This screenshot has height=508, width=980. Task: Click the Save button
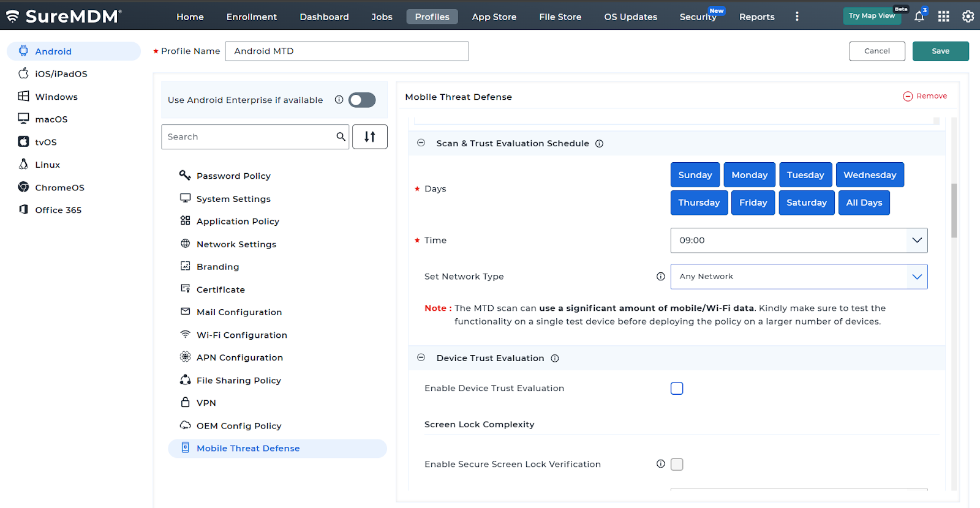[x=940, y=51]
